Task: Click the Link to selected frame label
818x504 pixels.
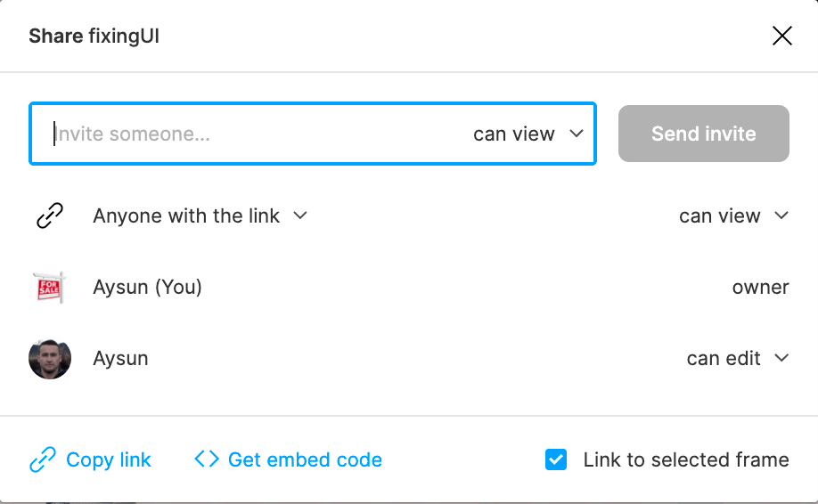Action: pos(686,459)
